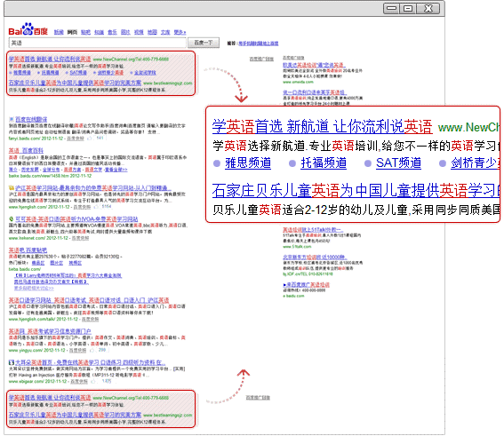Click the green icon beside 可可英语 result
The width and height of the screenshot is (504, 436).
pos(12,219)
